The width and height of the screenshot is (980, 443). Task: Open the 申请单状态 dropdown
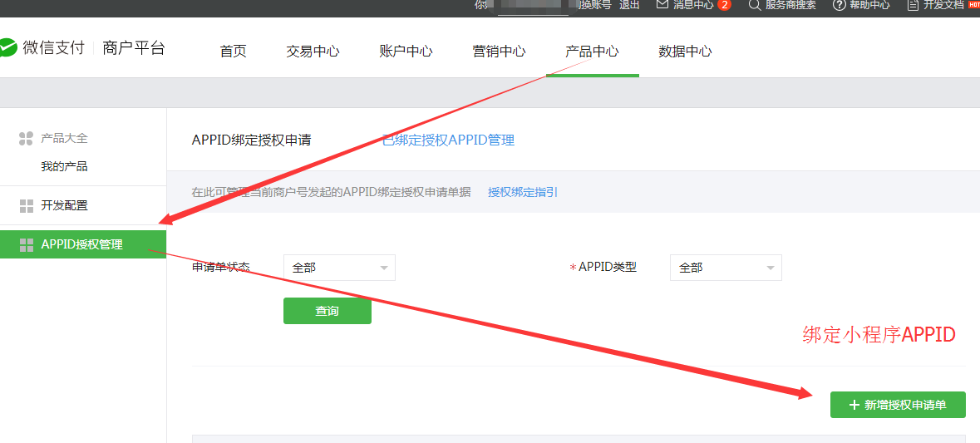339,268
